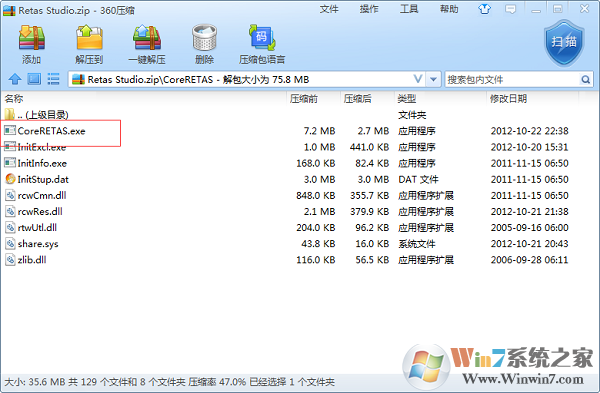This screenshot has width=600, height=393.
Task: Click the share.sys file icon
Action: (x=10, y=243)
